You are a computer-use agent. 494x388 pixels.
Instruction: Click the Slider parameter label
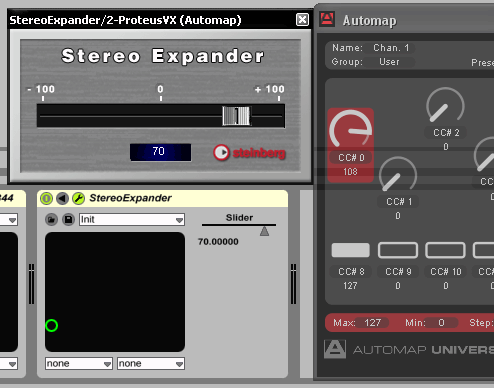coord(239,218)
